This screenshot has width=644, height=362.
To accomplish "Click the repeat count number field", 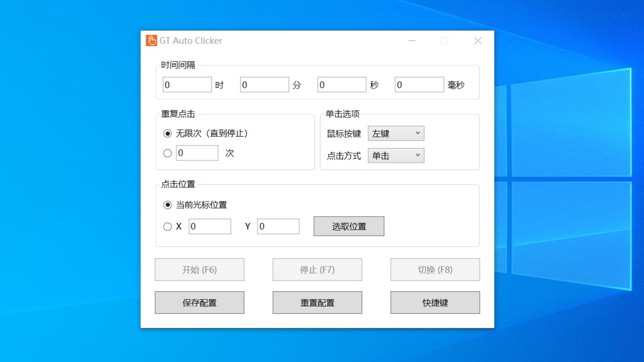I will tap(197, 153).
